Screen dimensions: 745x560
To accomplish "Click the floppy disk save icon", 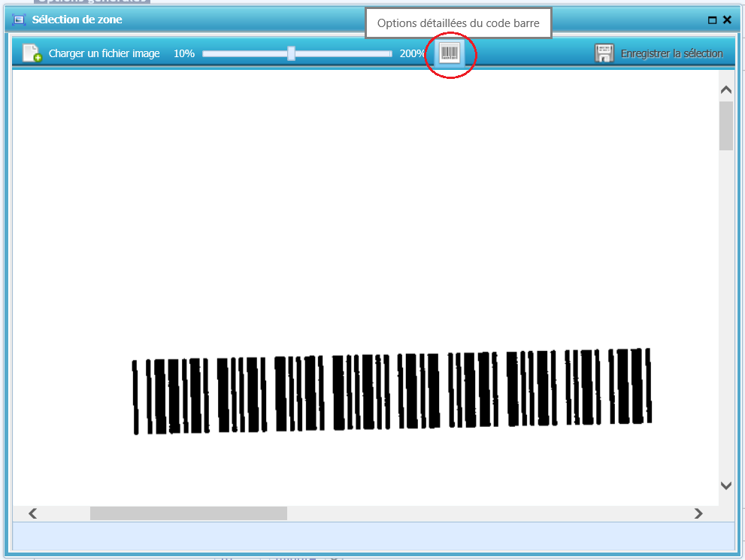I will [604, 53].
